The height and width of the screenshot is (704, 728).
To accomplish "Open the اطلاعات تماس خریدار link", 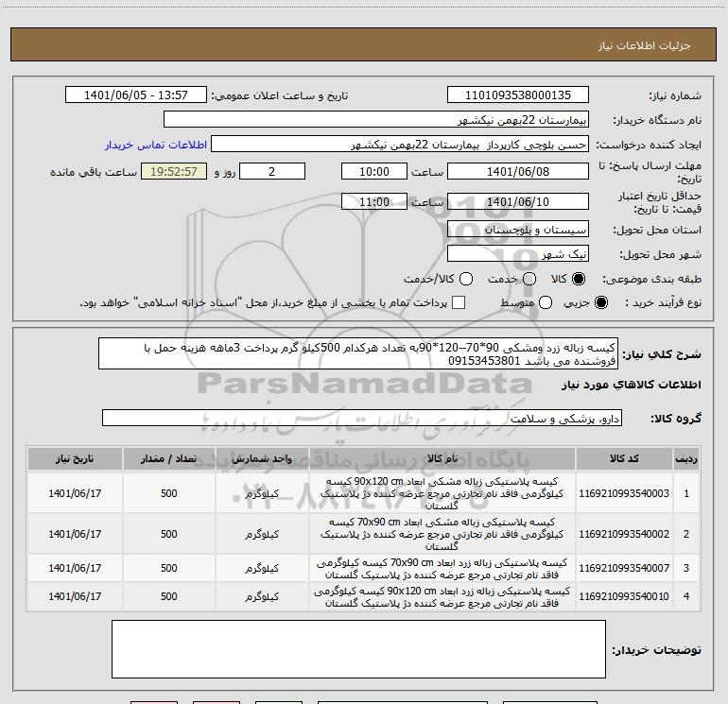I will [149, 146].
